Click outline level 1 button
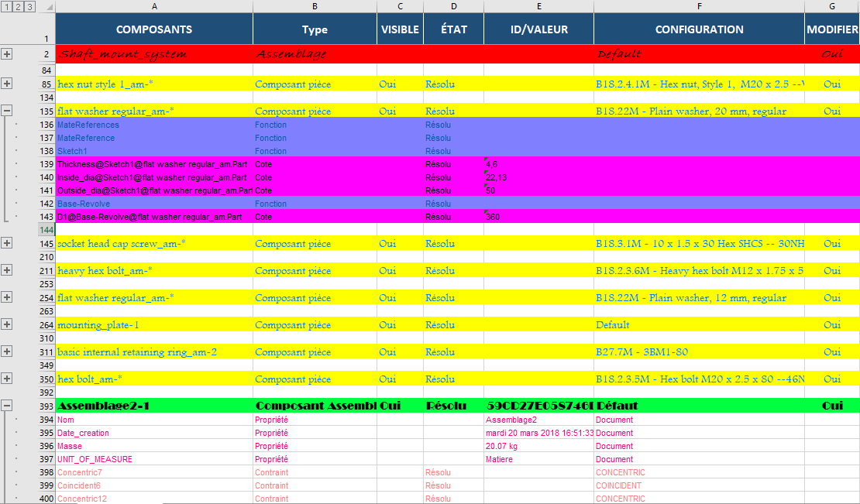The height and width of the screenshot is (504, 860). tap(7, 7)
